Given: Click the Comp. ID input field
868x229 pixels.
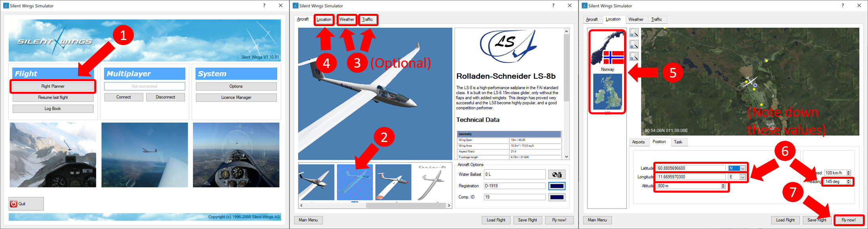Looking at the screenshot, I should click(514, 197).
